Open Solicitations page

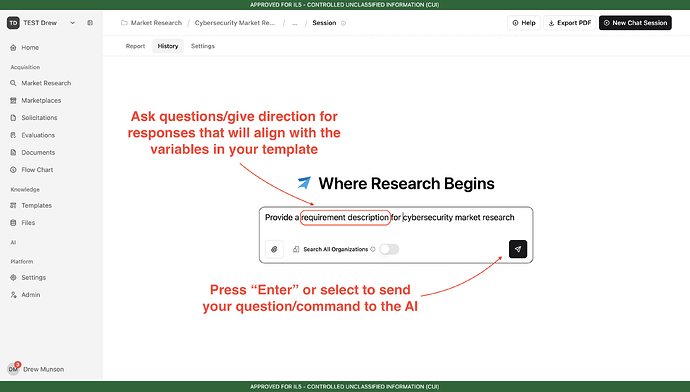(x=39, y=118)
